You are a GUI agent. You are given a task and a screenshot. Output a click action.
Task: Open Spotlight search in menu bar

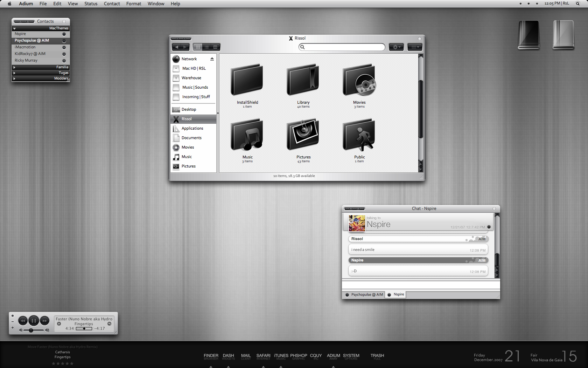click(577, 4)
